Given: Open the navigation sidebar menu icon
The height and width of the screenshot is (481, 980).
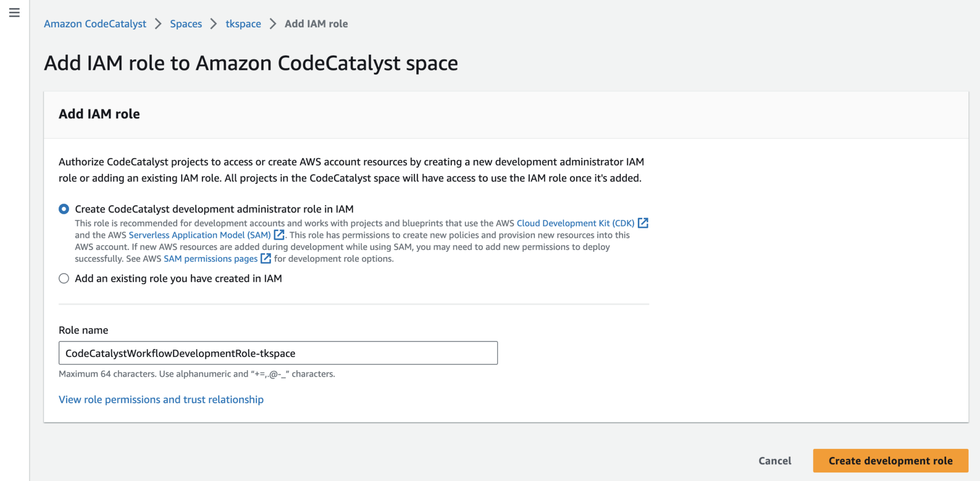Looking at the screenshot, I should pos(14,13).
